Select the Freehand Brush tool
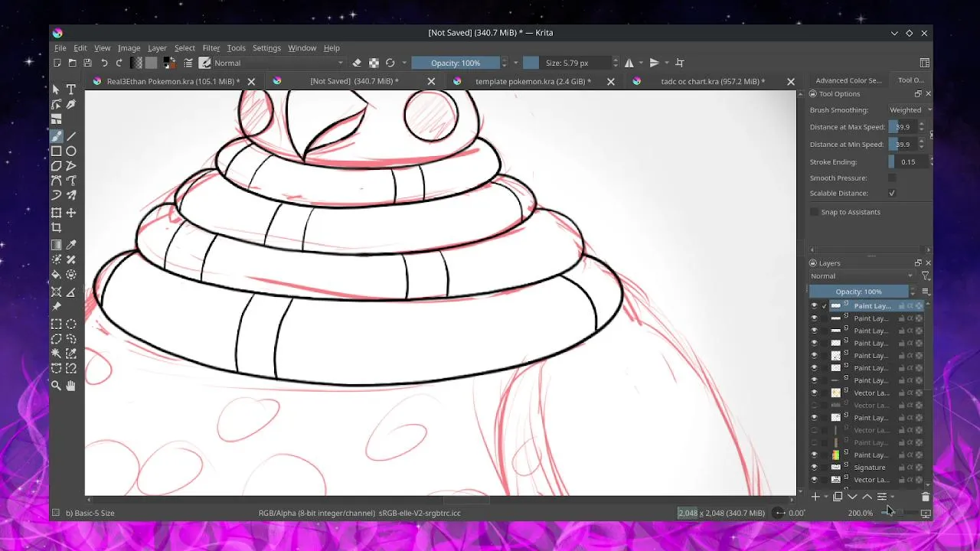This screenshot has width=980, height=551. [56, 136]
